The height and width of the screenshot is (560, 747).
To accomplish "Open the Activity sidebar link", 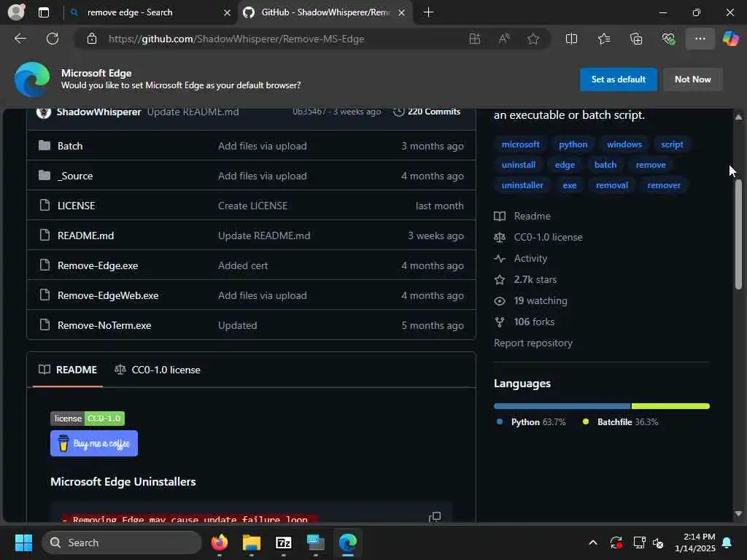I will (521, 259).
